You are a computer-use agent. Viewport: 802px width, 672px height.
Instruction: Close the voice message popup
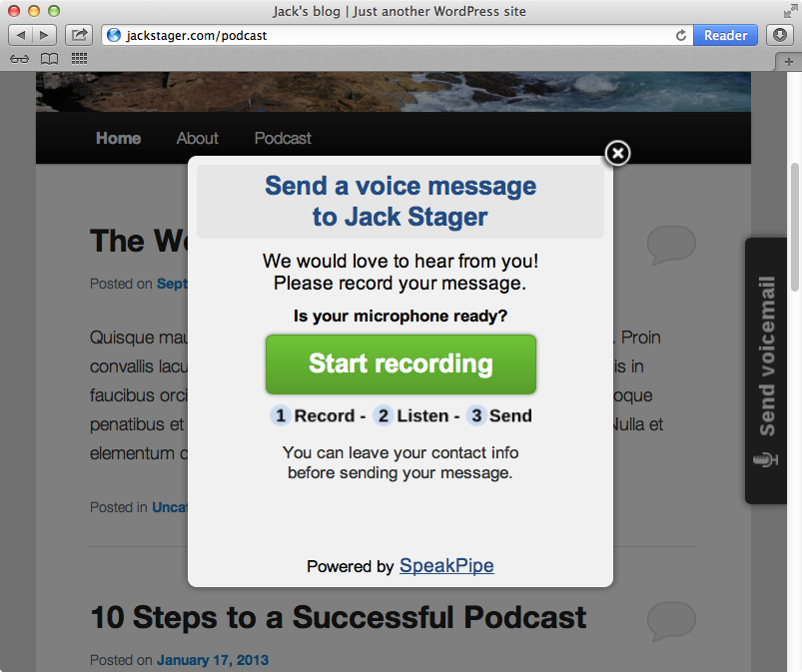pos(618,153)
